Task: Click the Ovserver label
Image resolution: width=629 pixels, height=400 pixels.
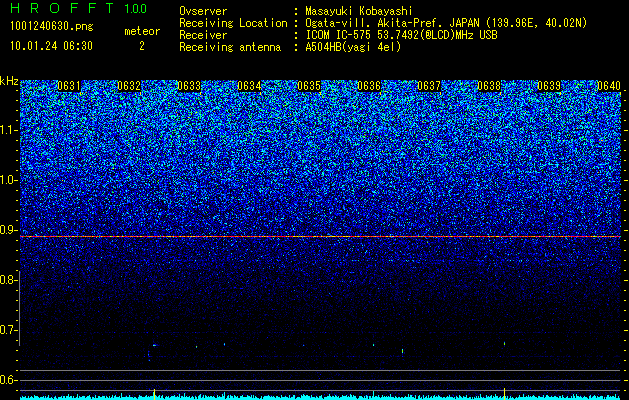Action: pyautogui.click(x=203, y=11)
